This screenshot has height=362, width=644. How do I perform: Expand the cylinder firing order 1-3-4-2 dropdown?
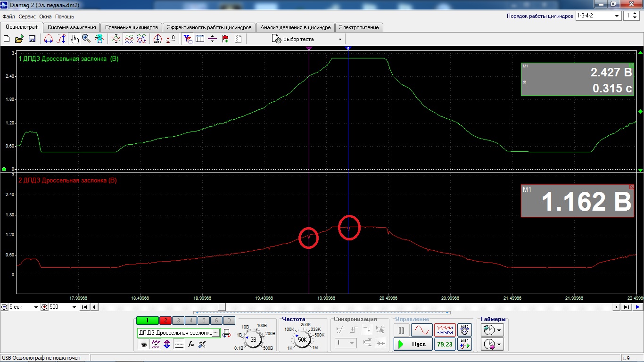598,16
